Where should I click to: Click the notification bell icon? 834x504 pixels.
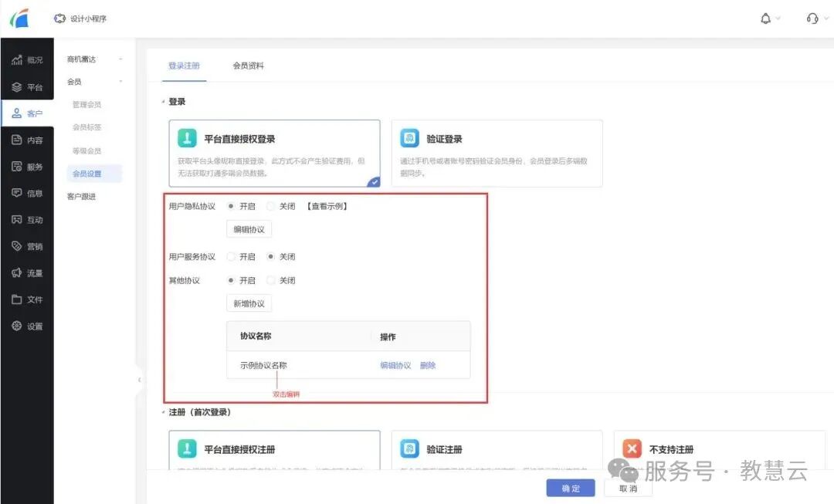point(765,19)
